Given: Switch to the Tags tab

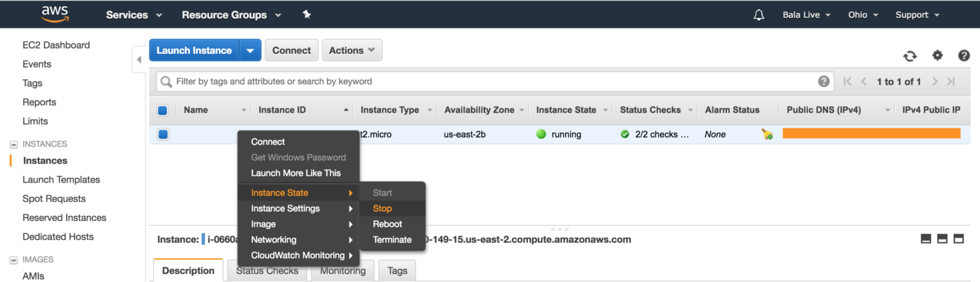Looking at the screenshot, I should [397, 270].
